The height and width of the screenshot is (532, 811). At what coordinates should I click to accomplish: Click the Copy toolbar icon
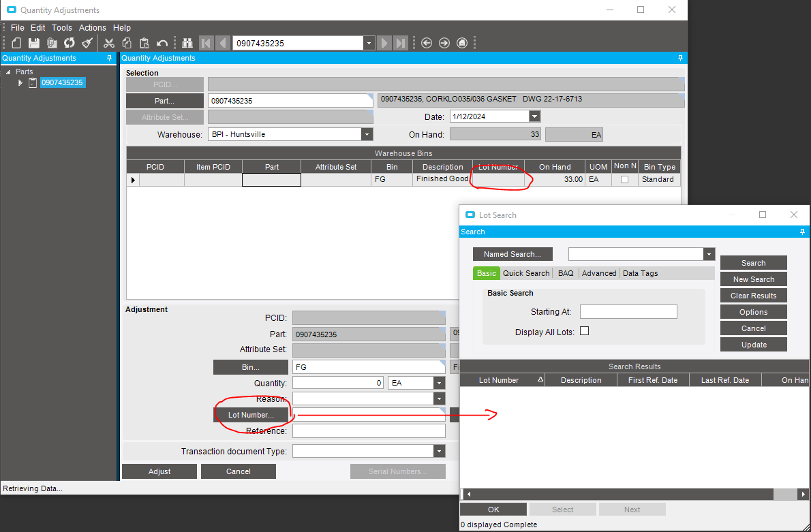point(127,43)
